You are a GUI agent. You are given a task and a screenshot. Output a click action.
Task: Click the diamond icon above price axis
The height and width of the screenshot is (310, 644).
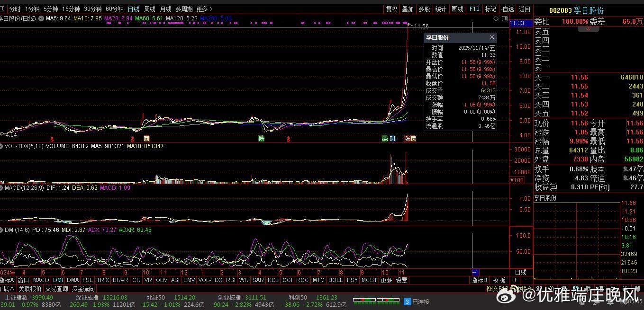496,19
